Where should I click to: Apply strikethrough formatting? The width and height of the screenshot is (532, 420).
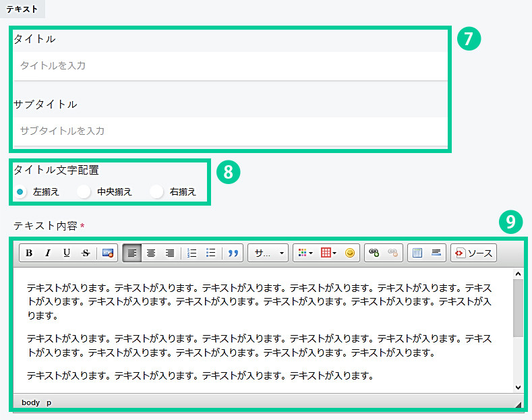click(85, 253)
